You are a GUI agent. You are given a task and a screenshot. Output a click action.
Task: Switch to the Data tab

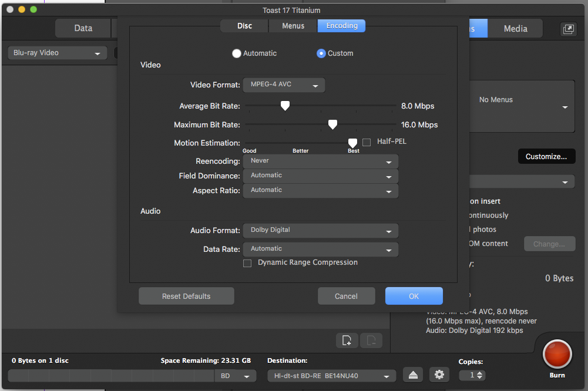[83, 28]
